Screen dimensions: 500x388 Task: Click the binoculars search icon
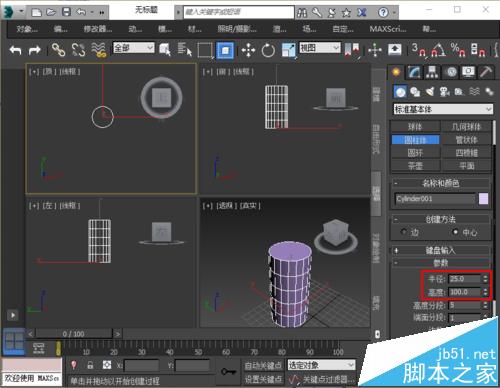click(302, 13)
